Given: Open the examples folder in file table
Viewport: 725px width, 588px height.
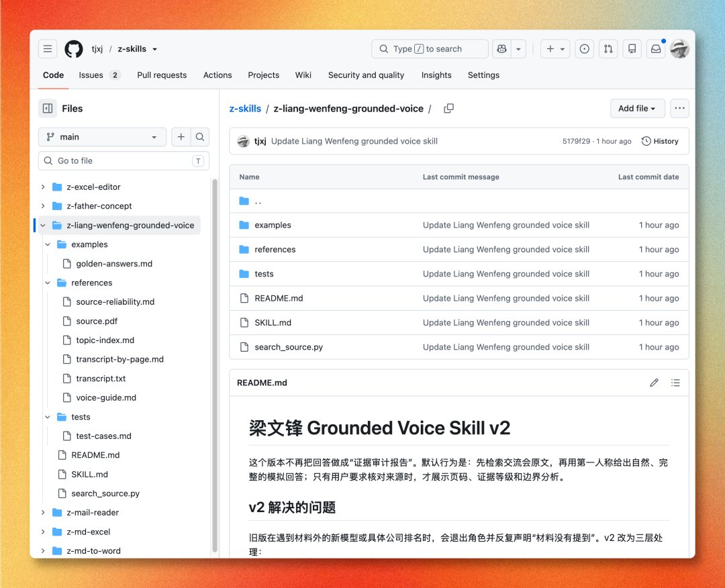Looking at the screenshot, I should [x=273, y=225].
